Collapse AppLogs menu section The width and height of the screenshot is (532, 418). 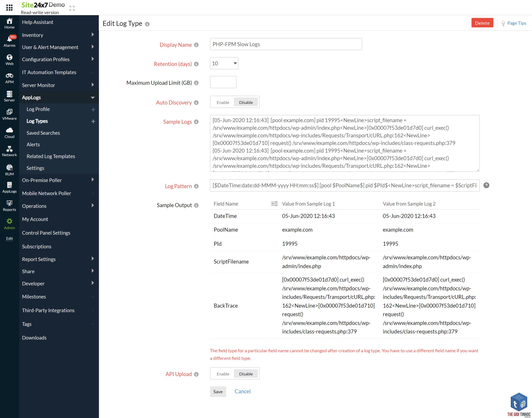(93, 97)
